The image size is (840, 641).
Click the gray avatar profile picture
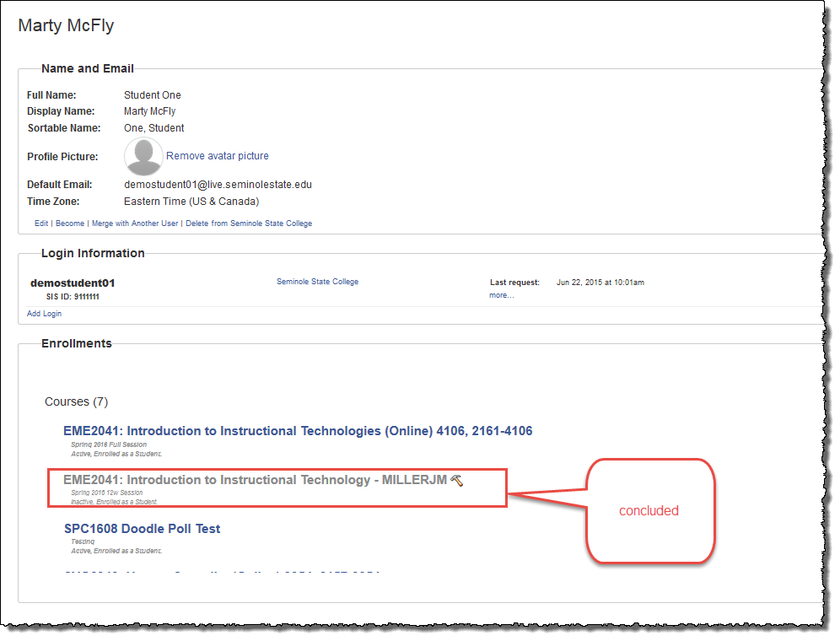[143, 157]
